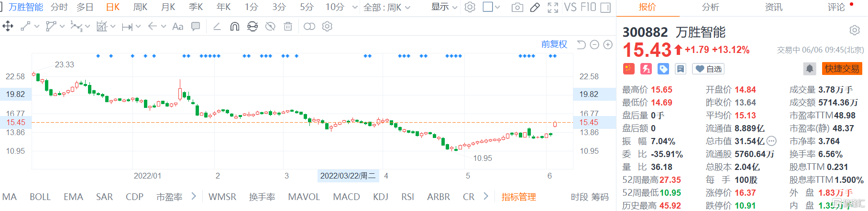This screenshot has width=868, height=211.
Task: Expand Fibonacci tool options arrow
Action: coord(113,27)
